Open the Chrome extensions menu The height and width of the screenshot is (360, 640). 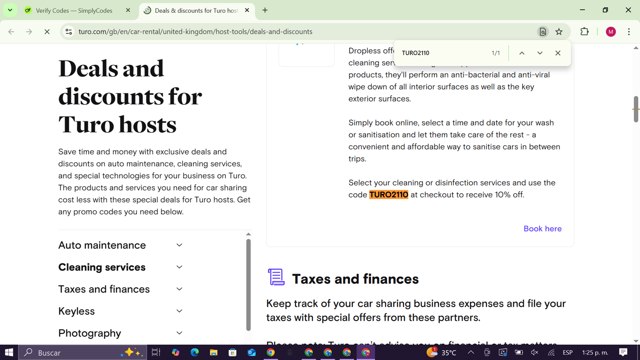tap(584, 31)
